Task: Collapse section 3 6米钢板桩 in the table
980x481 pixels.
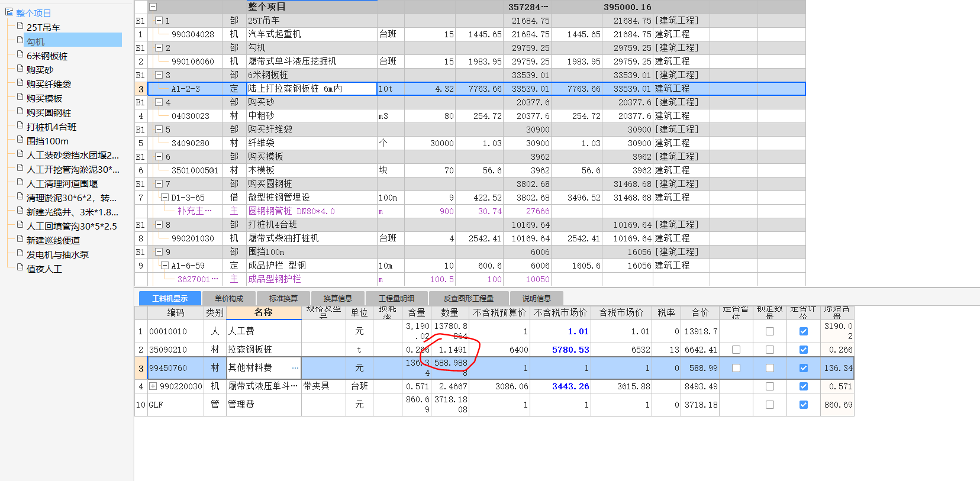Action: tap(159, 75)
